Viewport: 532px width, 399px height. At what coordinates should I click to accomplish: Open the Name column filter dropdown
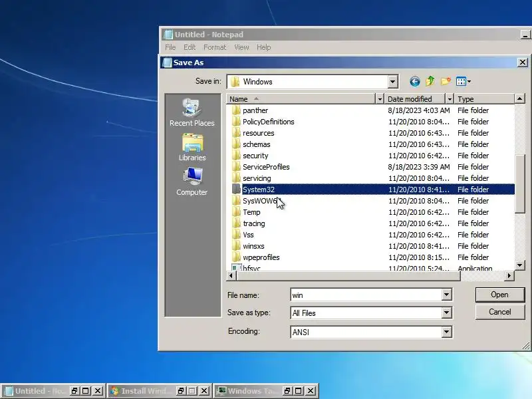pyautogui.click(x=380, y=99)
